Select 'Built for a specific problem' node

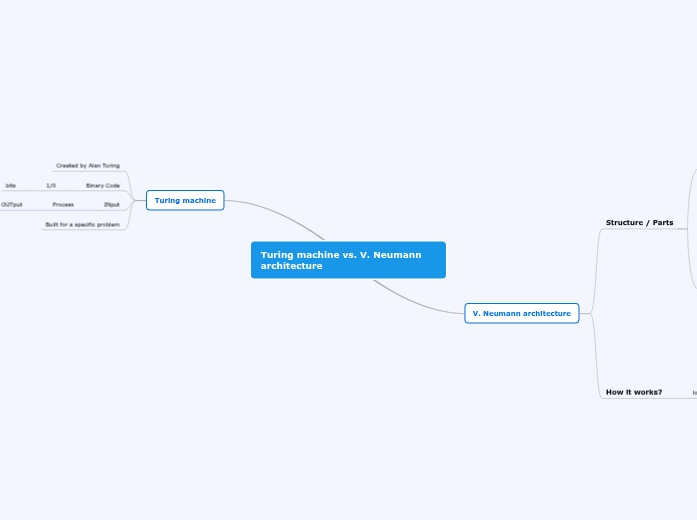82,224
